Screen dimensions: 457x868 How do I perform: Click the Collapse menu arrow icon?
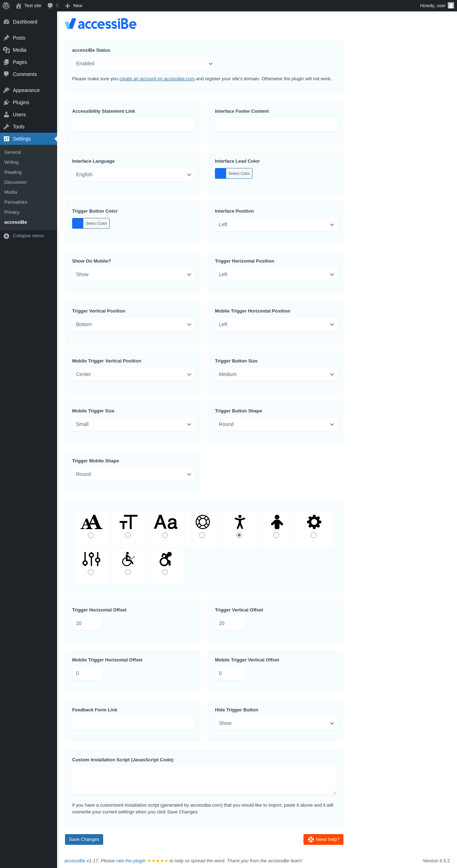[x=6, y=236]
